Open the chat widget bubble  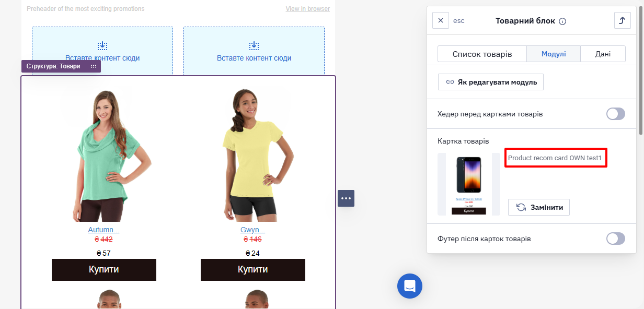point(410,286)
